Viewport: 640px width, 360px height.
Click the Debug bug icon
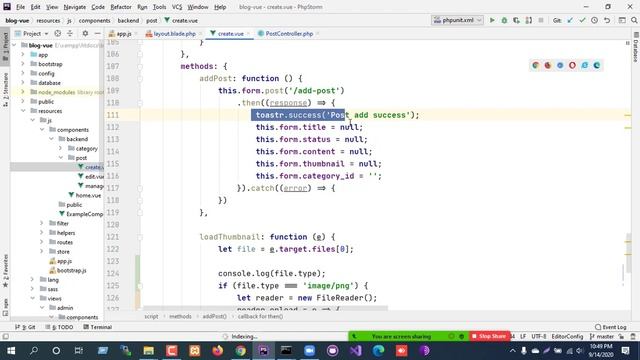[504, 20]
